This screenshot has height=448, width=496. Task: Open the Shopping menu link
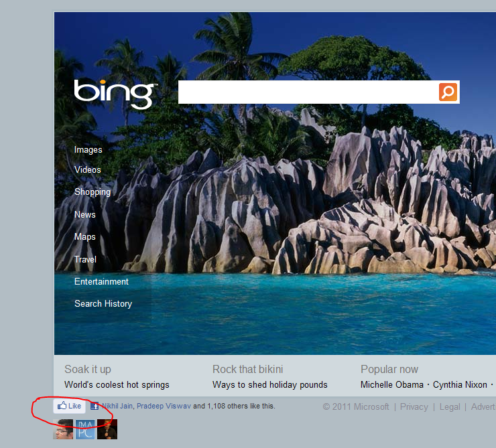click(92, 192)
